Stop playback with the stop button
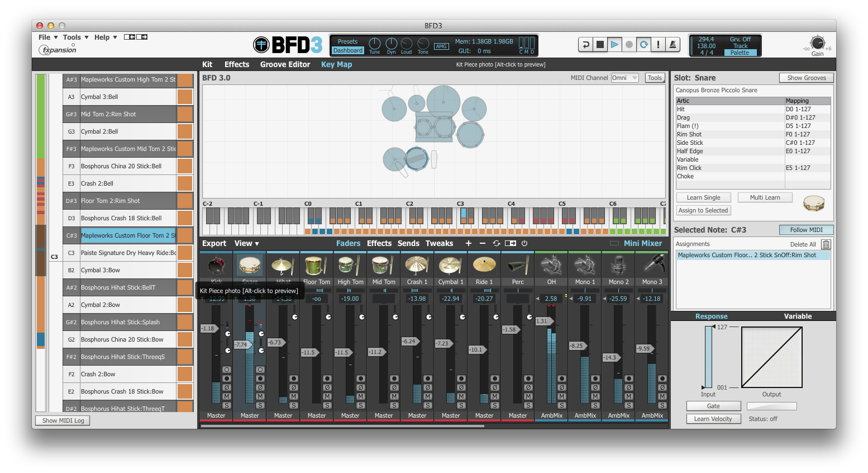The image size is (868, 473). pos(600,45)
